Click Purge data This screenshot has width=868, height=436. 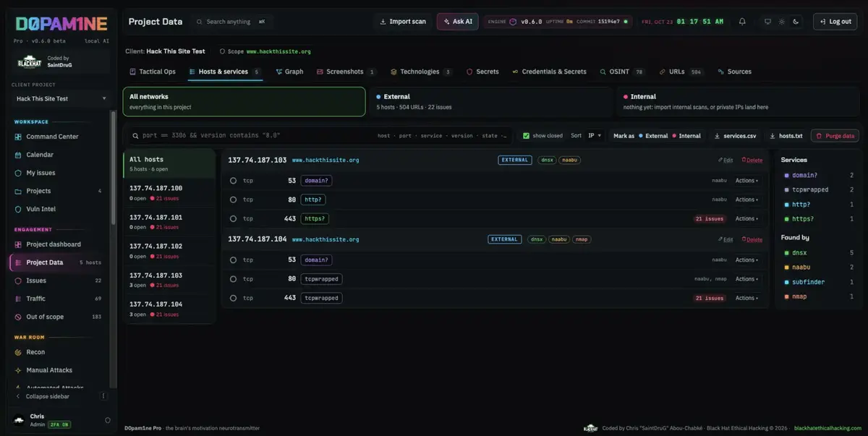[835, 136]
